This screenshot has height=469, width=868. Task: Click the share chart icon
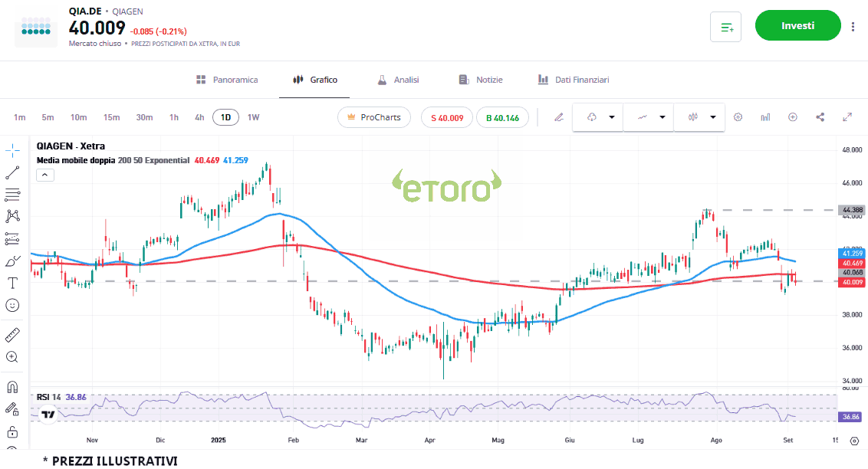click(820, 117)
